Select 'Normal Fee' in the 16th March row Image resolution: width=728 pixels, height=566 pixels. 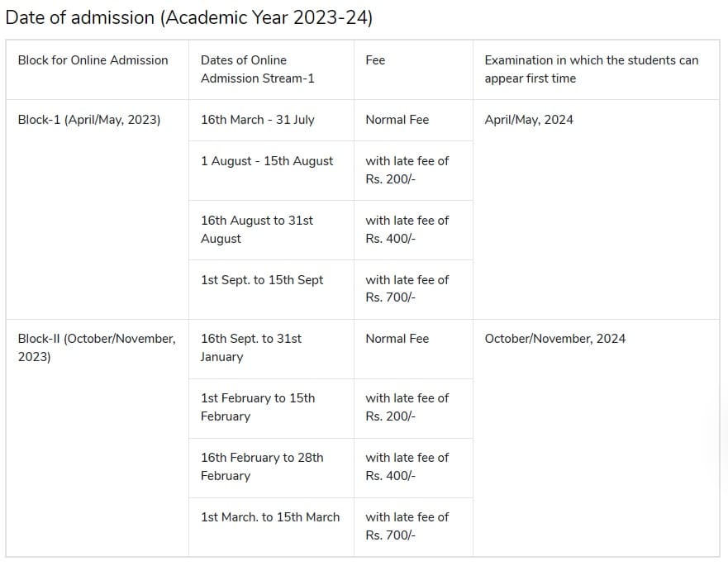397,120
